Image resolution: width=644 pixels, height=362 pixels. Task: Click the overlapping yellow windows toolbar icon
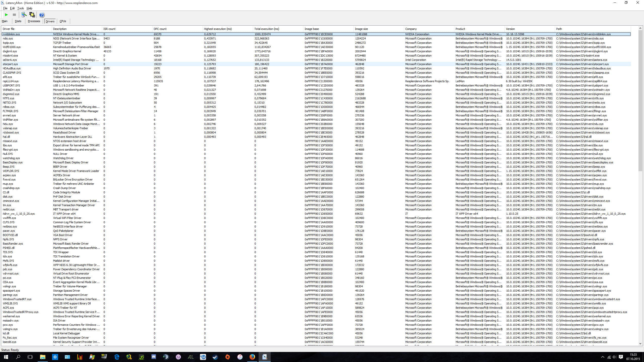32,15
